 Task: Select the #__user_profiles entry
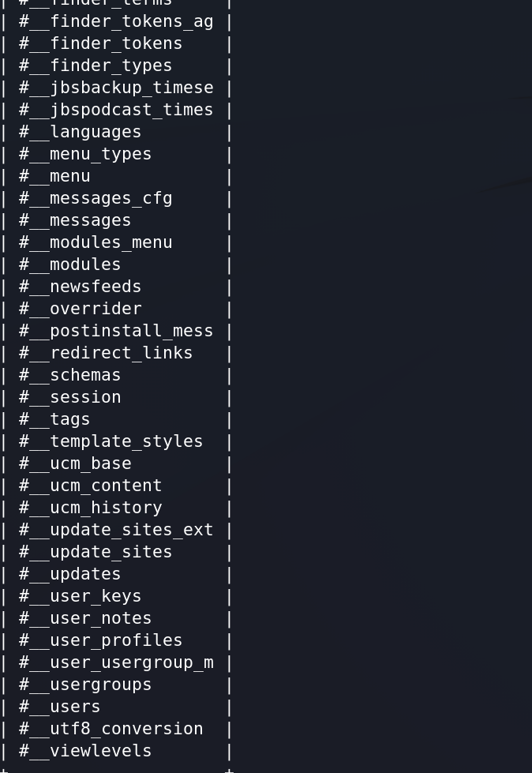[100, 640]
